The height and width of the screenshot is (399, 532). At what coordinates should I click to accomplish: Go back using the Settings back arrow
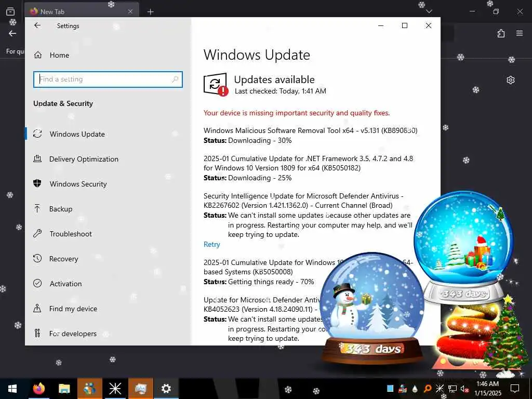[37, 25]
